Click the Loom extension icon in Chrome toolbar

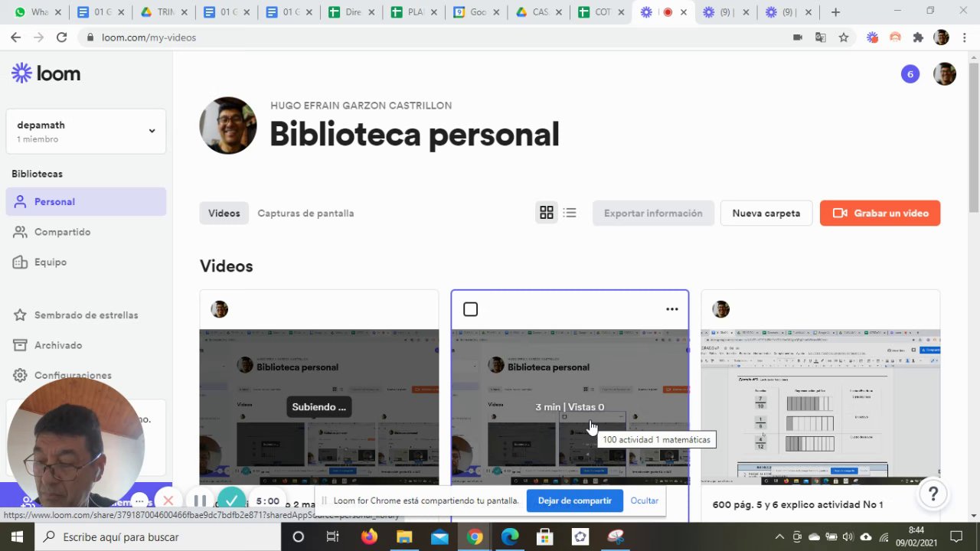tap(872, 37)
